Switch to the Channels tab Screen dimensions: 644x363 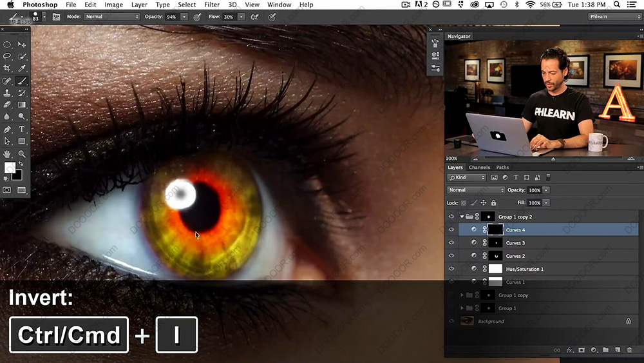(x=479, y=168)
